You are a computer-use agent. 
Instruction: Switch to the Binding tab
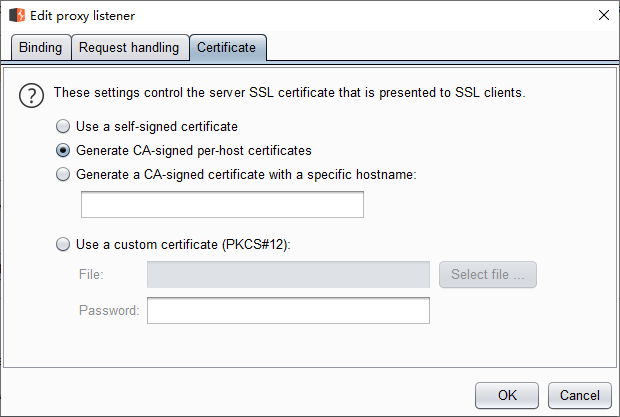pyautogui.click(x=41, y=47)
